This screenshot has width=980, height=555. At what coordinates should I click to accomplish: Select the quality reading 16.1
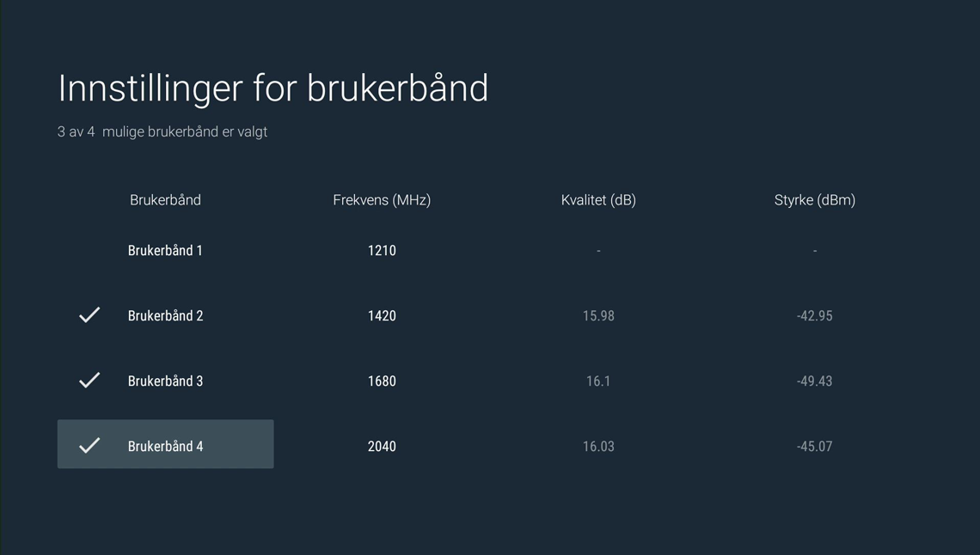click(597, 381)
